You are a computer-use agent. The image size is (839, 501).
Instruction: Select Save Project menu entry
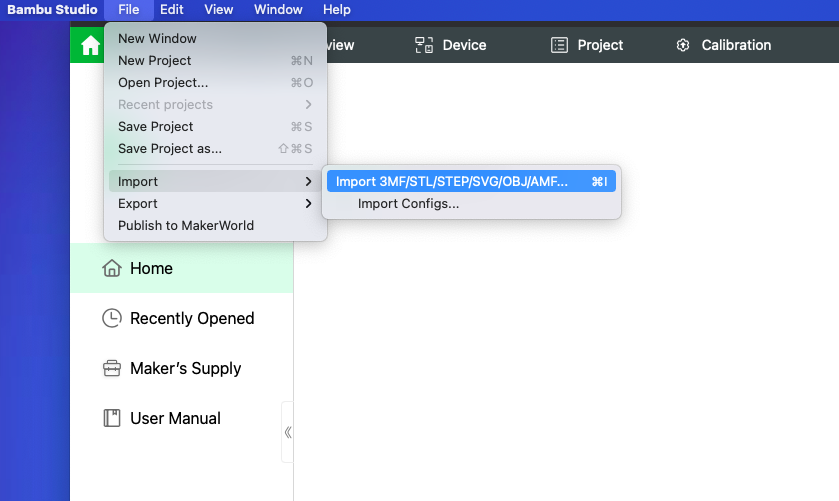point(215,126)
